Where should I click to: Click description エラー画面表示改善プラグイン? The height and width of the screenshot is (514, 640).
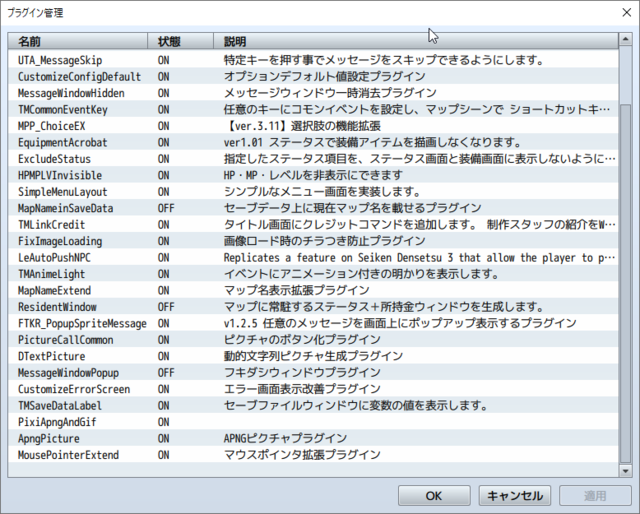(x=302, y=389)
